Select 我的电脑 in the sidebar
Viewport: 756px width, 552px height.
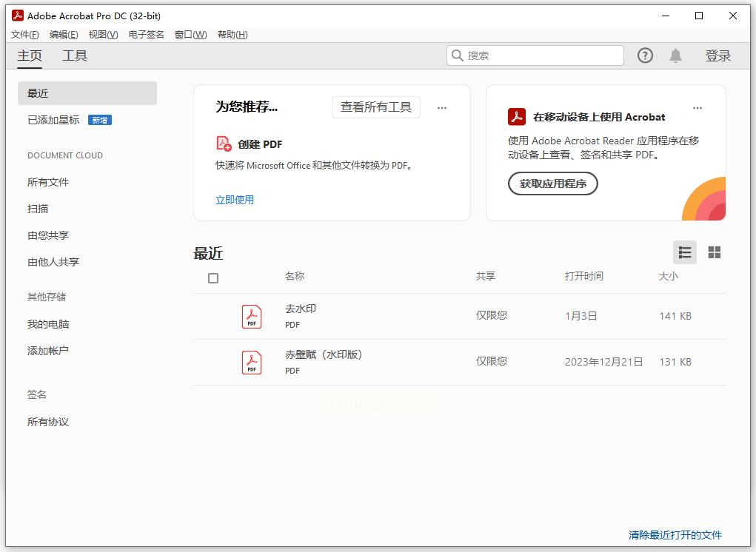(x=48, y=324)
